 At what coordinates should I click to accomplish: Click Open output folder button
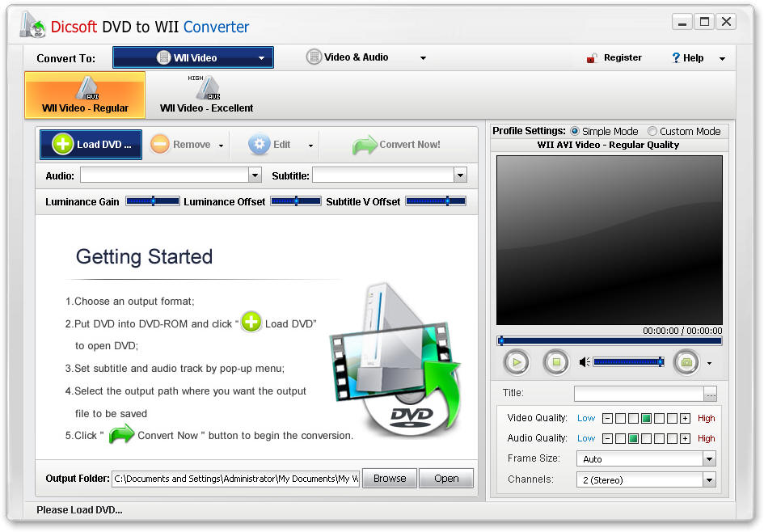446,479
